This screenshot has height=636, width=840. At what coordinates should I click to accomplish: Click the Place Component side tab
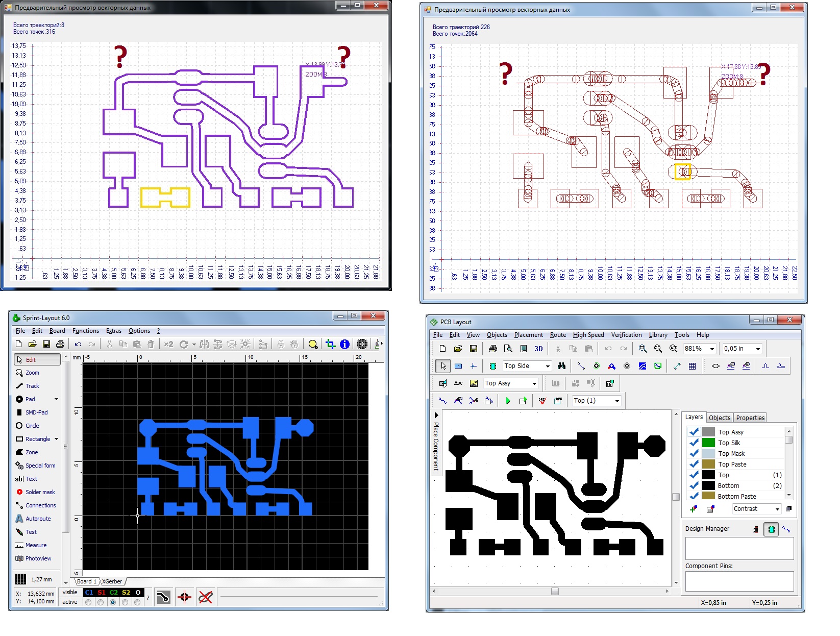436,442
